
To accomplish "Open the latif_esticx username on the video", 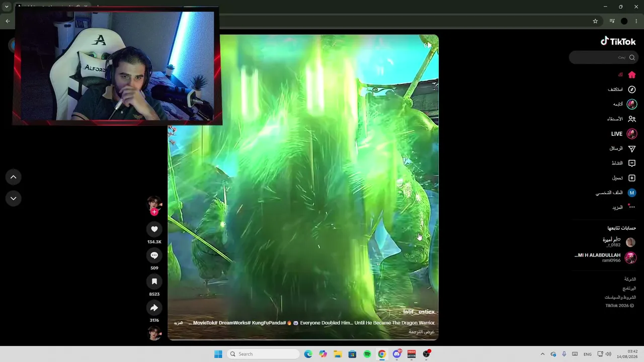I will [419, 312].
